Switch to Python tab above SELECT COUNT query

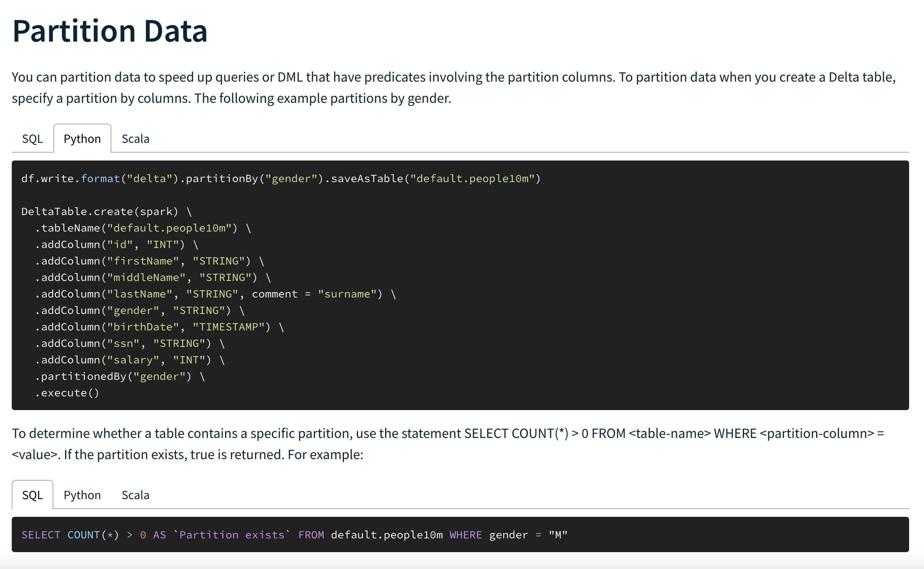pyautogui.click(x=82, y=495)
